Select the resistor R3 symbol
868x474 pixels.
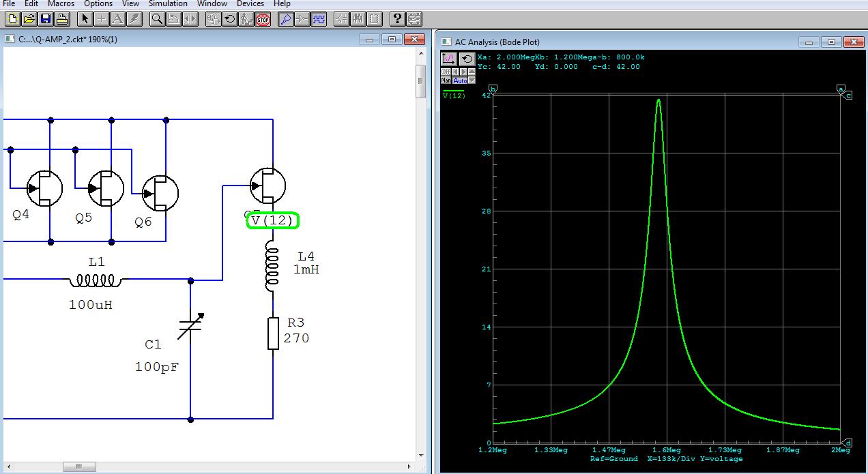pos(273,334)
